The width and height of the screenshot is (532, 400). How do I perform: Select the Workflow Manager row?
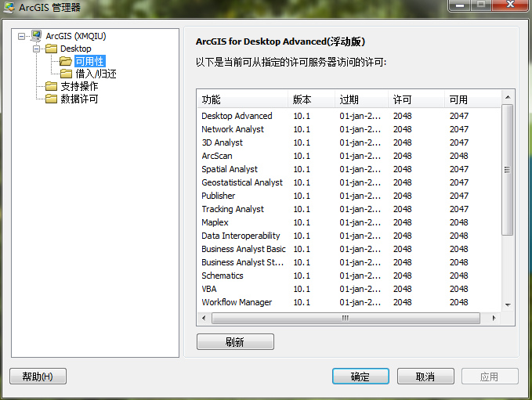click(x=349, y=302)
